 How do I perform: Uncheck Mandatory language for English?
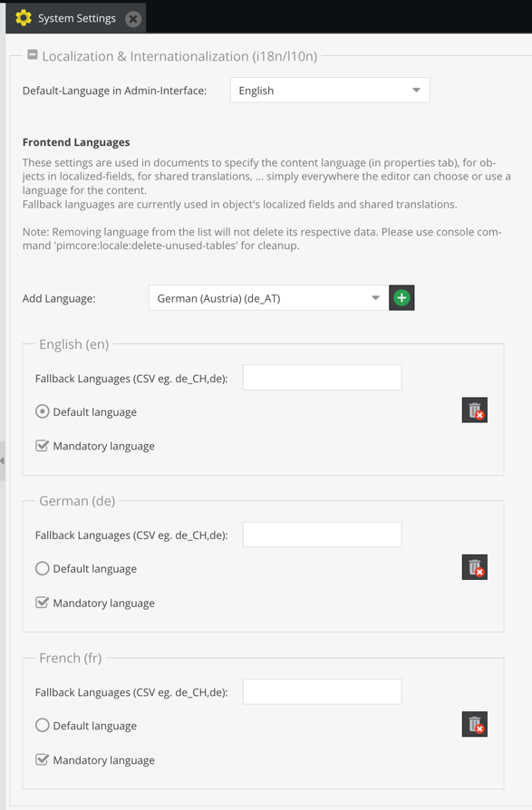coord(42,445)
